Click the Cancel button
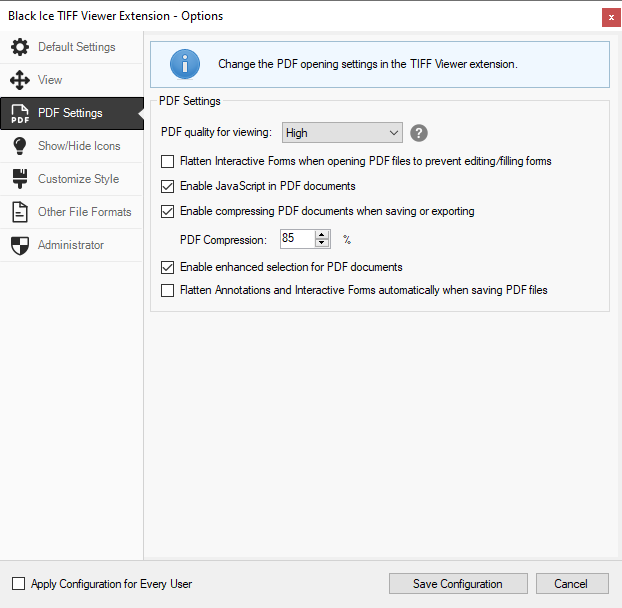This screenshot has width=622, height=608. click(572, 583)
